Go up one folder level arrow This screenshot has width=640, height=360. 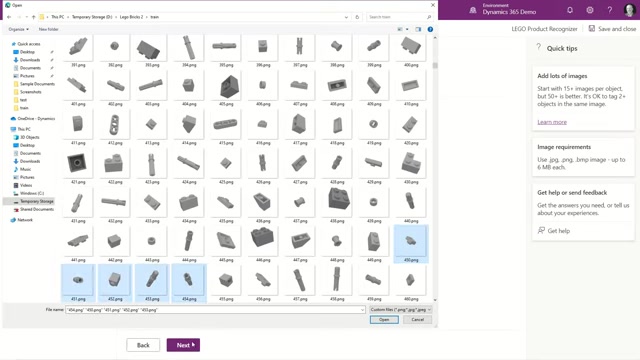(x=33, y=17)
